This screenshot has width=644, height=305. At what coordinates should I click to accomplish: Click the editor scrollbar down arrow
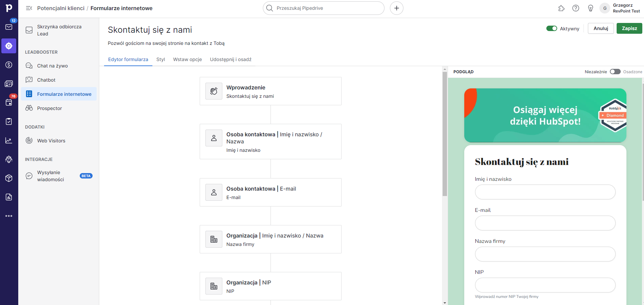pos(445,303)
